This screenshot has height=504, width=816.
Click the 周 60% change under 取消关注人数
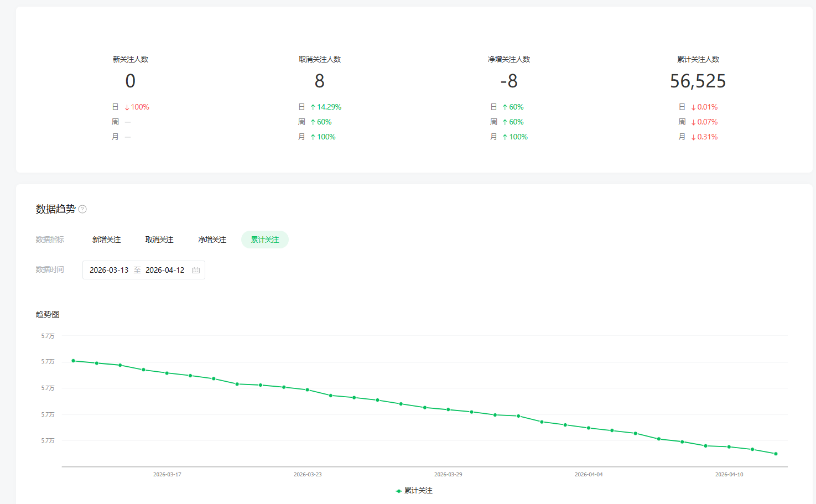[x=321, y=122]
